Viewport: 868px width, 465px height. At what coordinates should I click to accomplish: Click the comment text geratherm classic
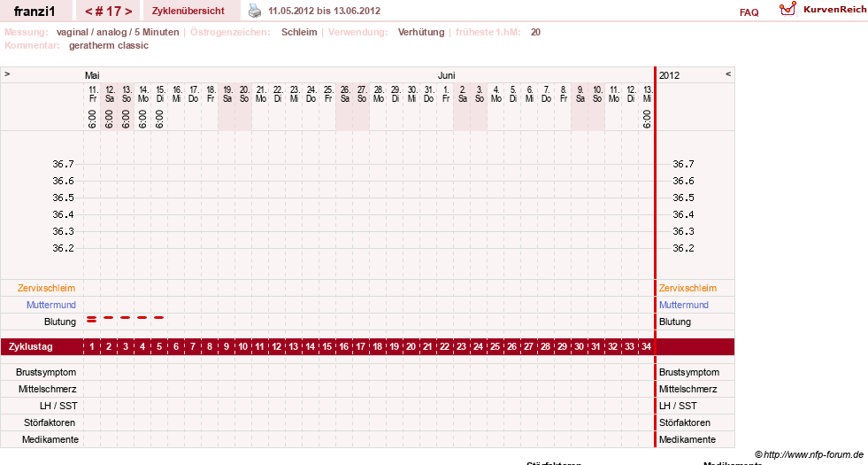tap(109, 45)
